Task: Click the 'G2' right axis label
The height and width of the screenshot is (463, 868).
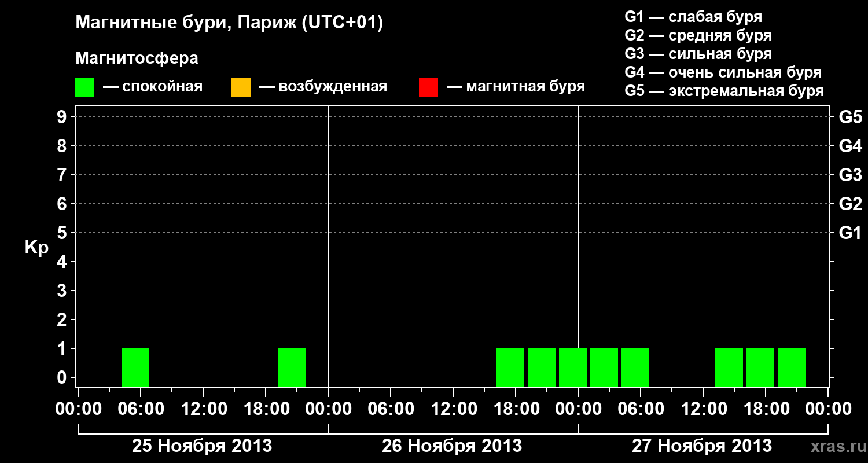Action: coord(850,204)
